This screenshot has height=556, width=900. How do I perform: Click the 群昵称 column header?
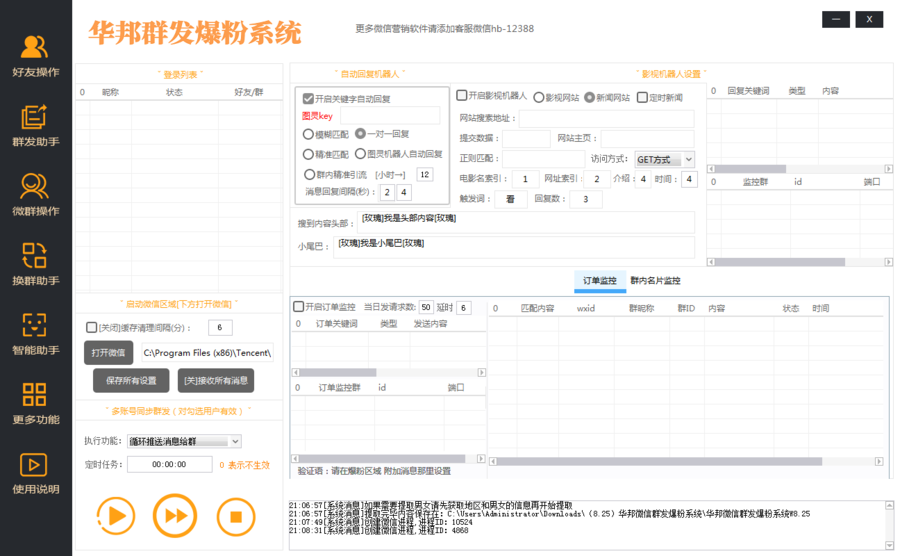coord(641,308)
